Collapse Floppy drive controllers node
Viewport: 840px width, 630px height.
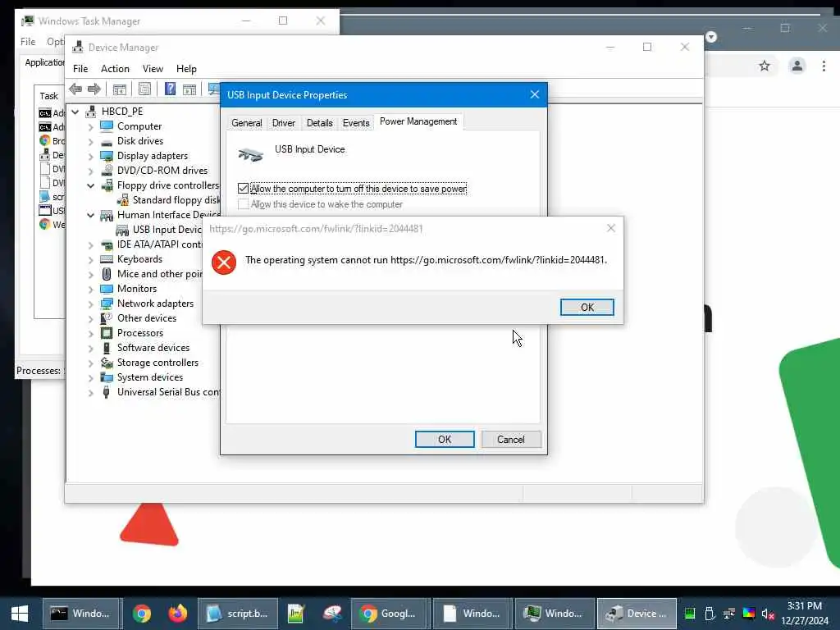[x=90, y=186]
